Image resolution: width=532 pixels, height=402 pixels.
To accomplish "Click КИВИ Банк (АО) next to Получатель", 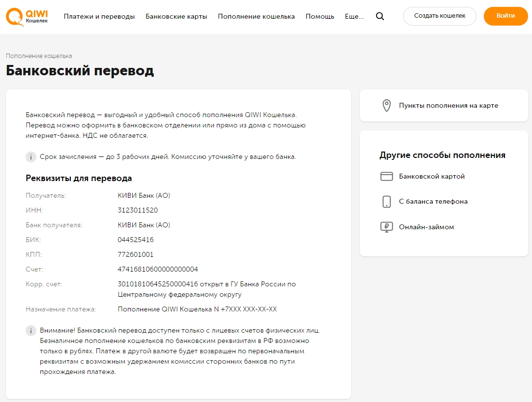I will (x=144, y=195).
